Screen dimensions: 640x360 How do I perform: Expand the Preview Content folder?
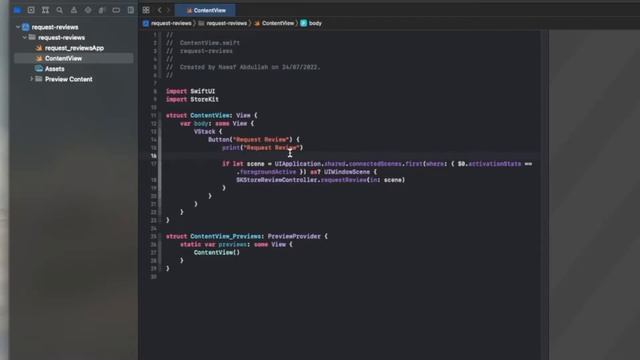click(x=31, y=79)
